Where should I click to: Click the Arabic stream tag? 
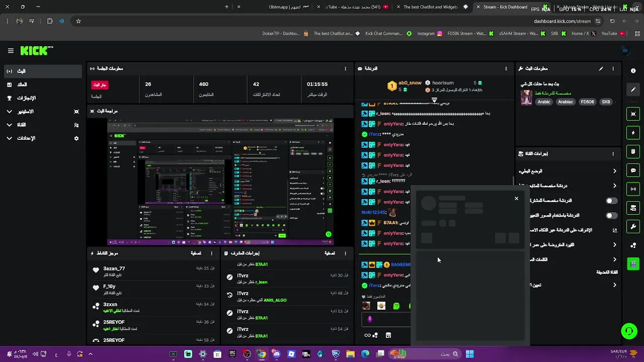pos(544,102)
